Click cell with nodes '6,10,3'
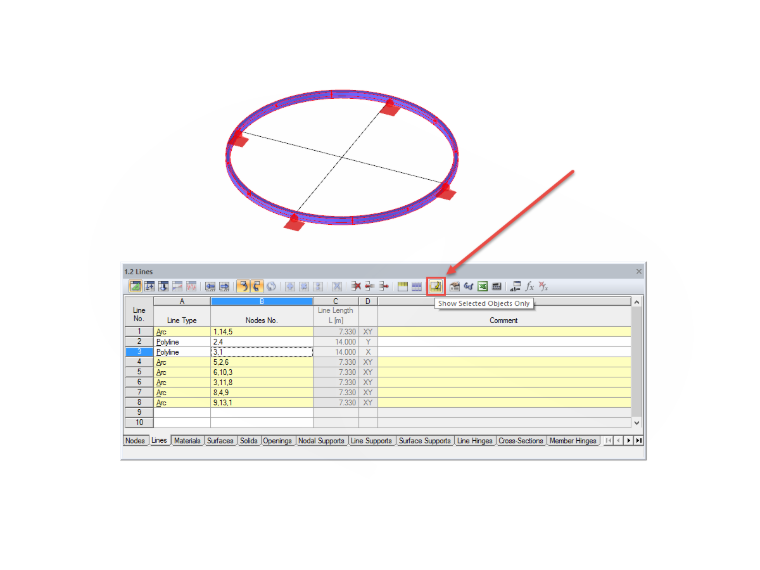 (x=262, y=372)
